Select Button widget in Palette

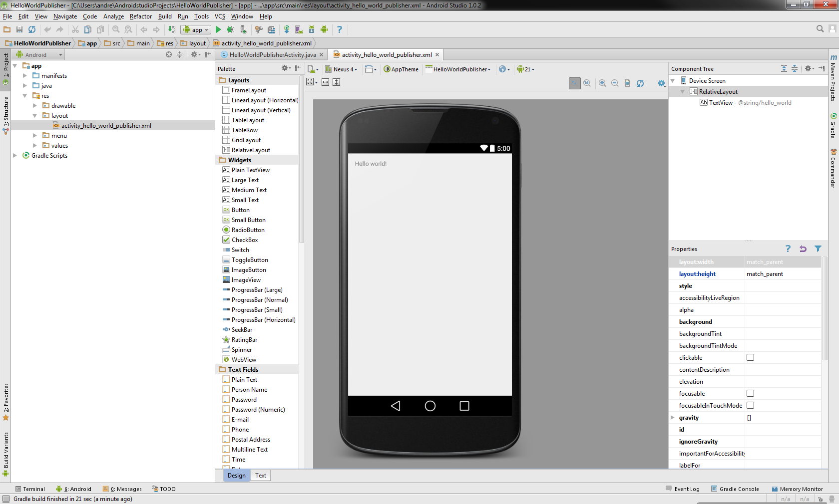pos(240,210)
